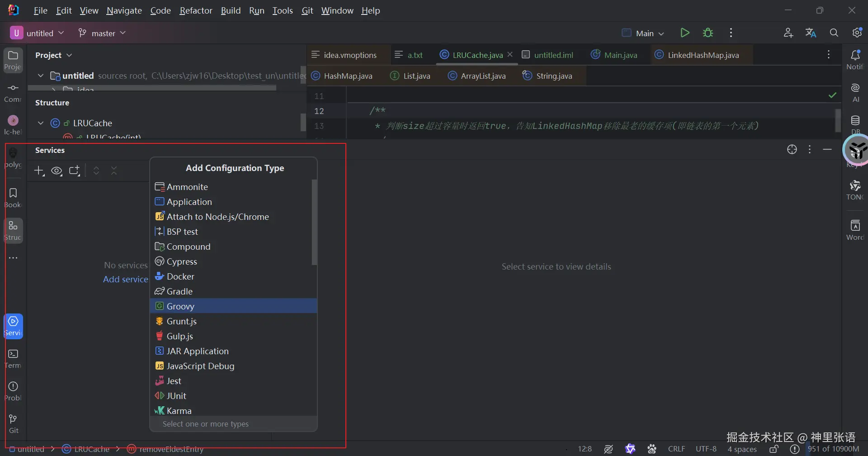868x456 pixels.
Task: Switch to the HashMap.java tab
Action: (x=342, y=76)
